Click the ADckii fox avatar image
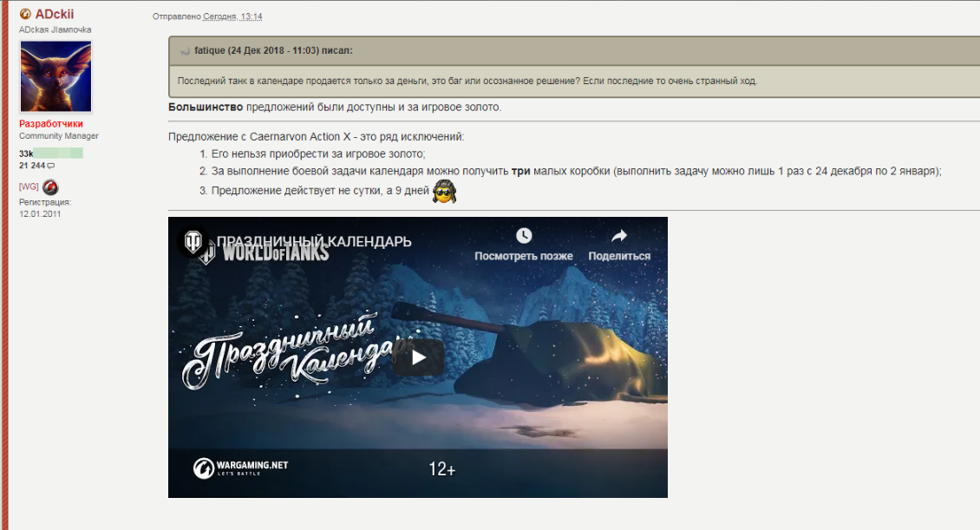Screen dimensions: 980x530 point(56,76)
